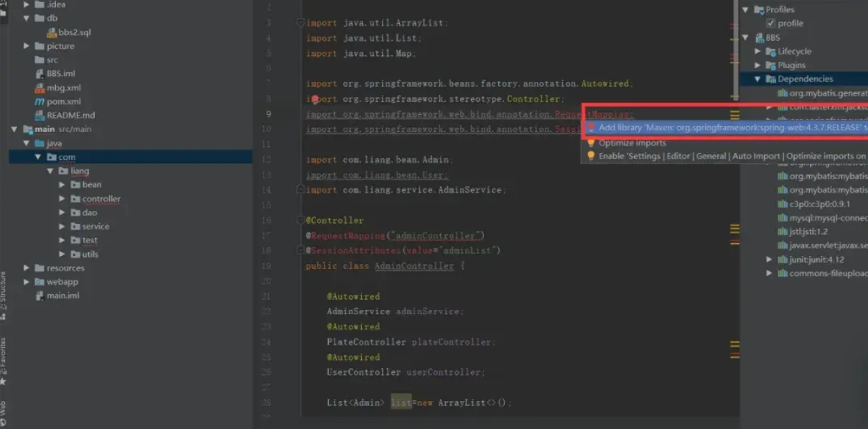The height and width of the screenshot is (429, 868).
Task: Toggle the fold marker at line 14
Action: tap(301, 190)
